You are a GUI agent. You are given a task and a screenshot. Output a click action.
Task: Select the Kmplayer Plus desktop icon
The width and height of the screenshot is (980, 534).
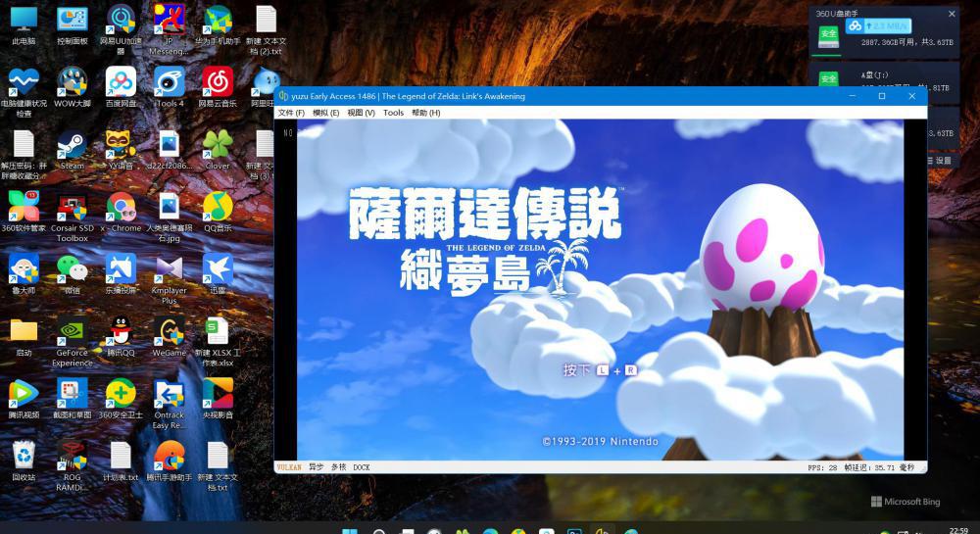[x=169, y=280]
